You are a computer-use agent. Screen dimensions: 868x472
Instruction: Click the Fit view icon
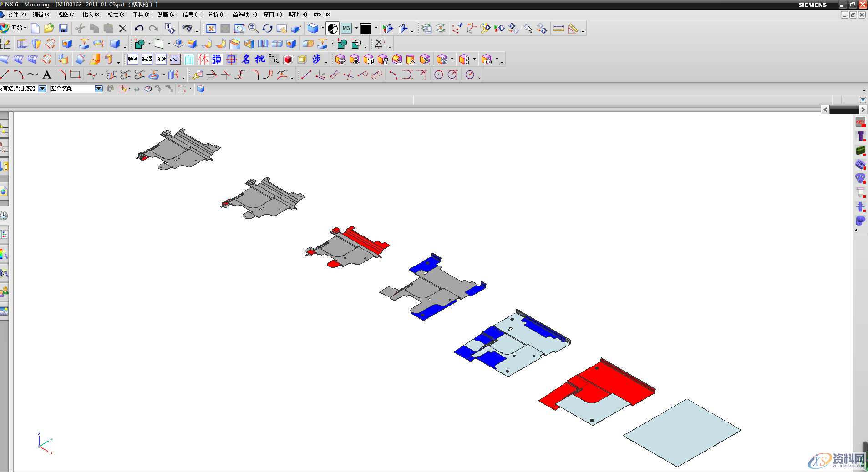tap(211, 29)
